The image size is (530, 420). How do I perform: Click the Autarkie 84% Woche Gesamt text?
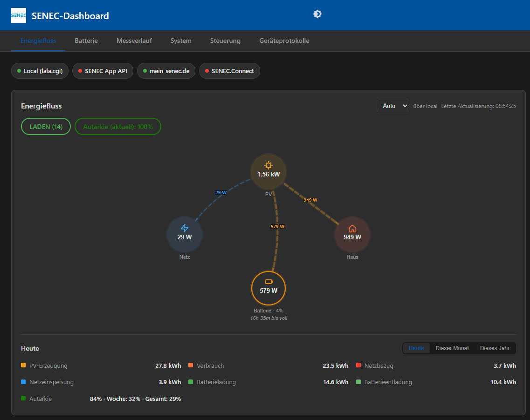135,399
